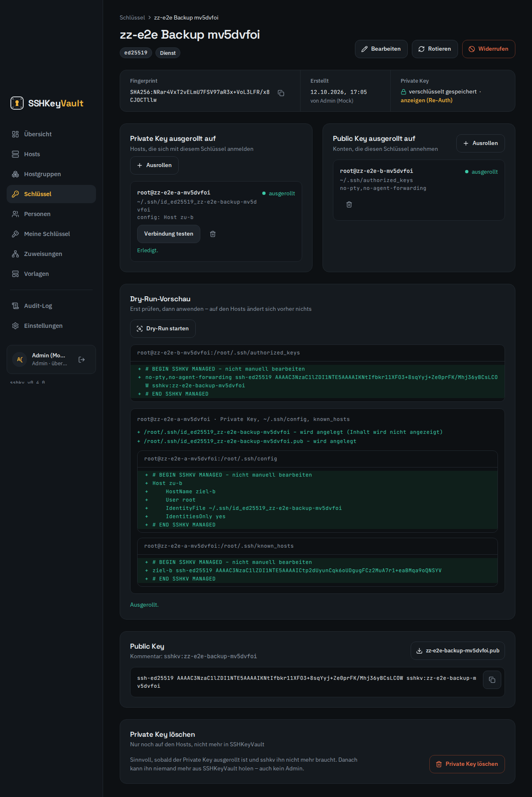Click Private Key löschen button
Viewport: 532px width, 797px height.
467,764
